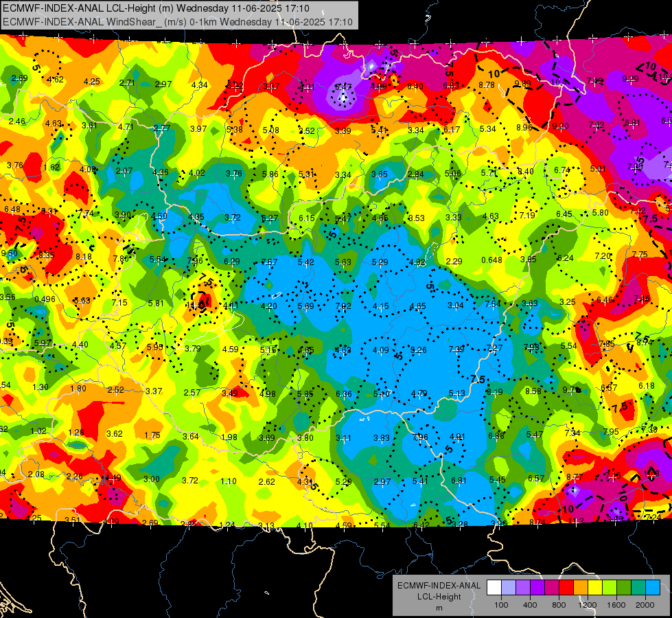Click the light lavender legend swatch
This screenshot has width=672, height=618.
click(508, 588)
